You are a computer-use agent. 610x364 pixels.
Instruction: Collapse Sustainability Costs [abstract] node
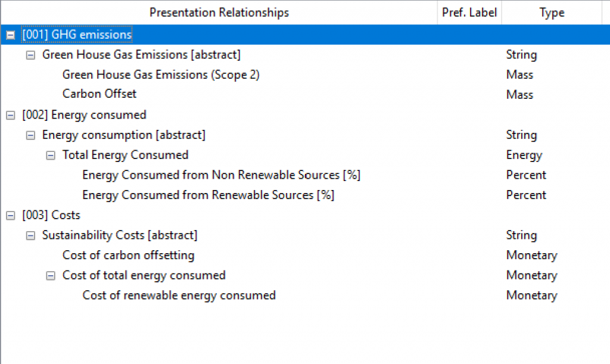(30, 236)
